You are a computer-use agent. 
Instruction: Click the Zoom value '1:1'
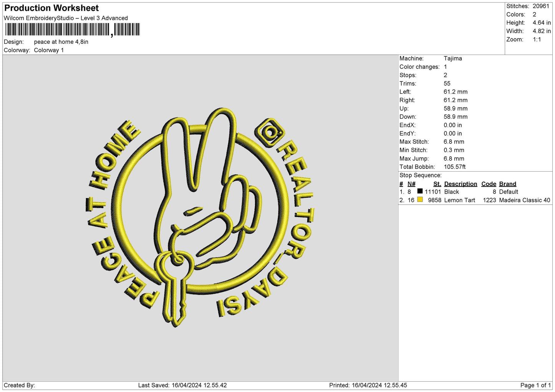(537, 40)
